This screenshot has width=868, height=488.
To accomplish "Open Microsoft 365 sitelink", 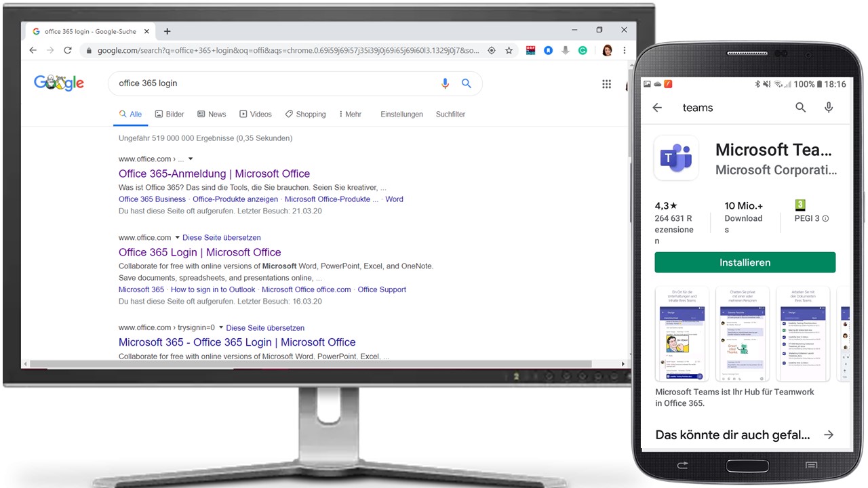I will [141, 289].
